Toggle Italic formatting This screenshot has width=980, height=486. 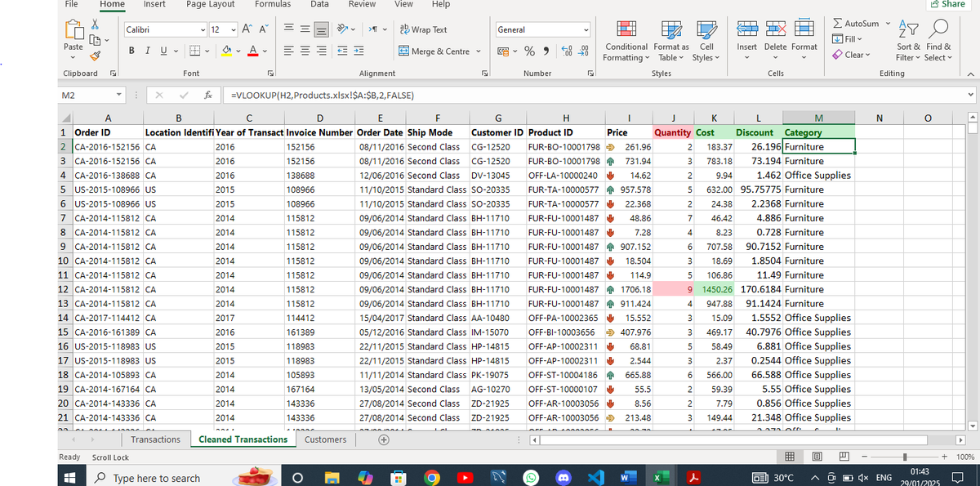click(x=146, y=51)
